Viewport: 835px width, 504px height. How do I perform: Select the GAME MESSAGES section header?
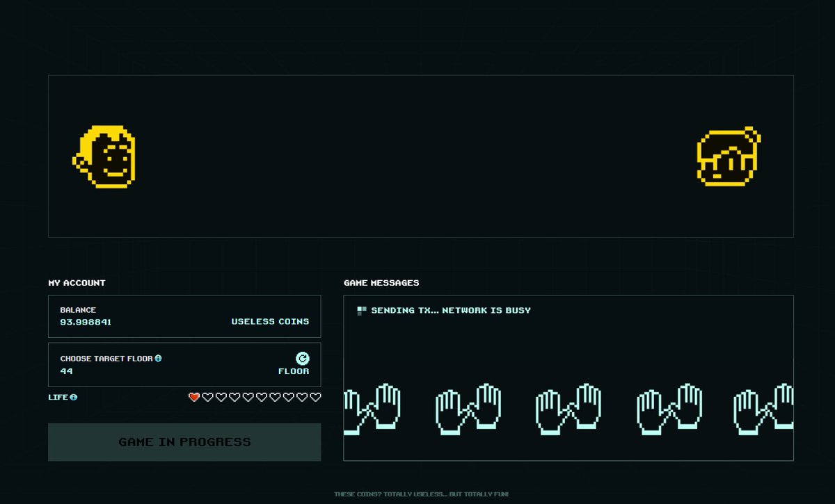[381, 283]
